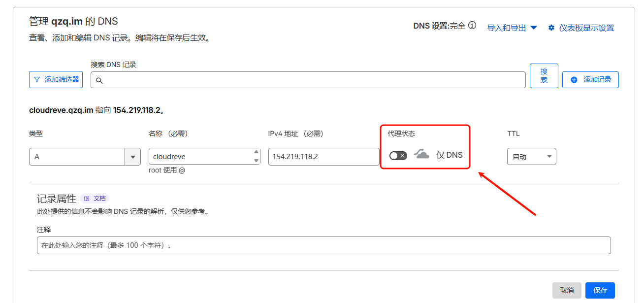The height and width of the screenshot is (303, 644).
Task: Click the up arrow in name field
Action: (256, 152)
